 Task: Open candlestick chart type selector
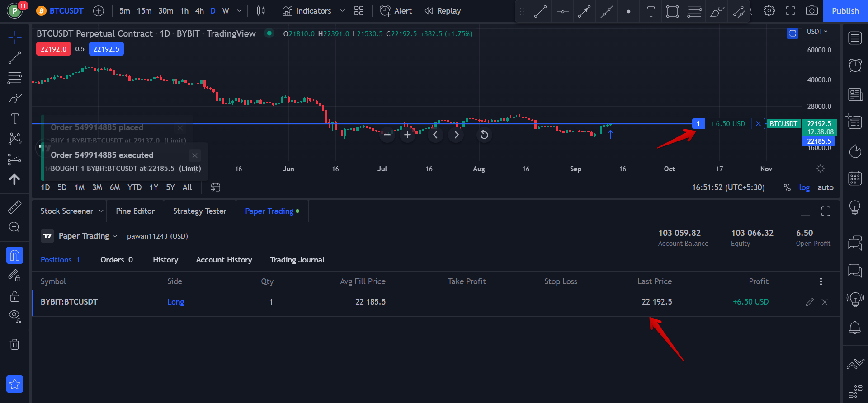(x=261, y=11)
